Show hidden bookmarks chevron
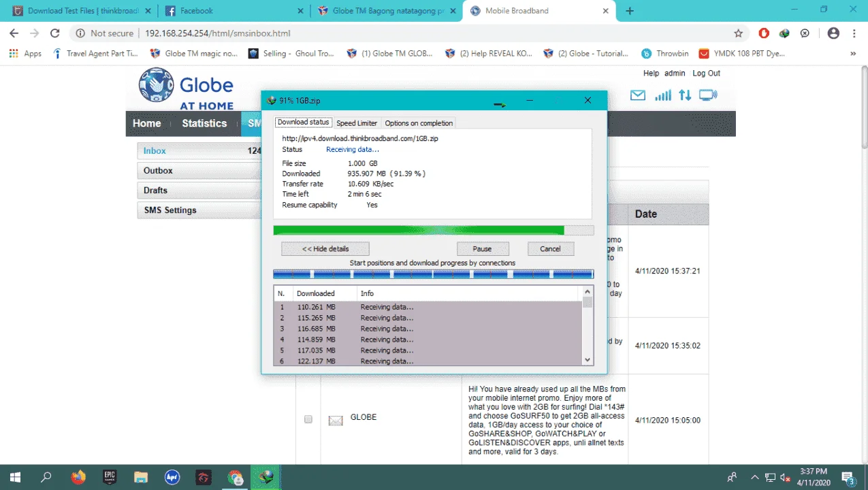Screen dimensions: 868x490 coord(853,53)
